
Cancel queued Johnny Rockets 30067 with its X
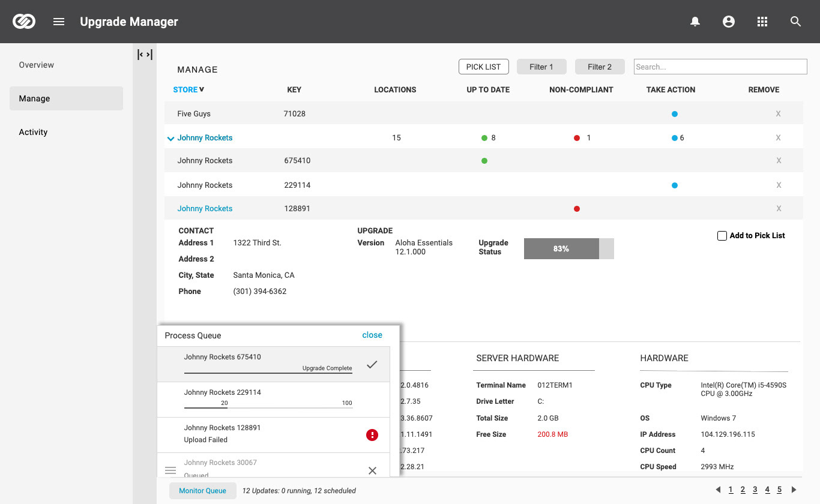(372, 471)
